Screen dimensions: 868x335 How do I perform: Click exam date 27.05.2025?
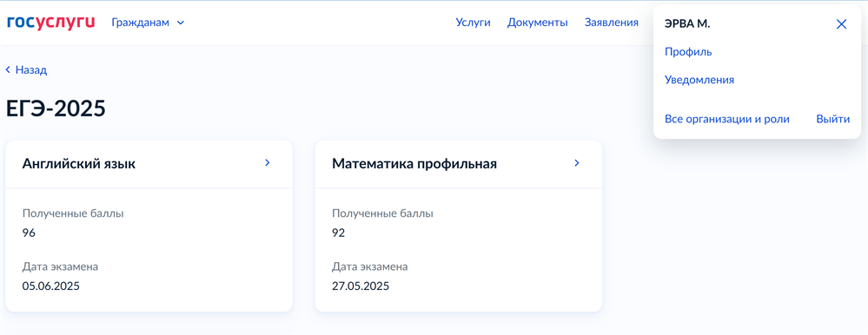[361, 286]
